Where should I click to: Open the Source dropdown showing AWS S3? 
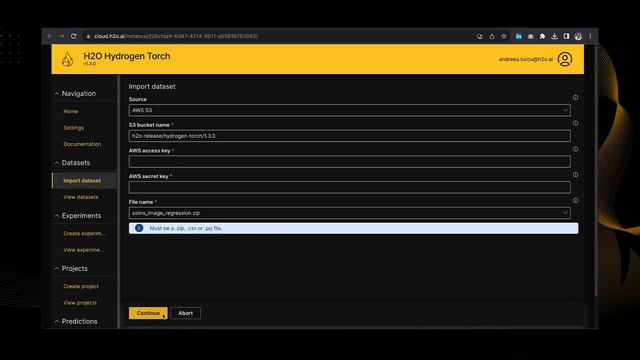pos(349,110)
